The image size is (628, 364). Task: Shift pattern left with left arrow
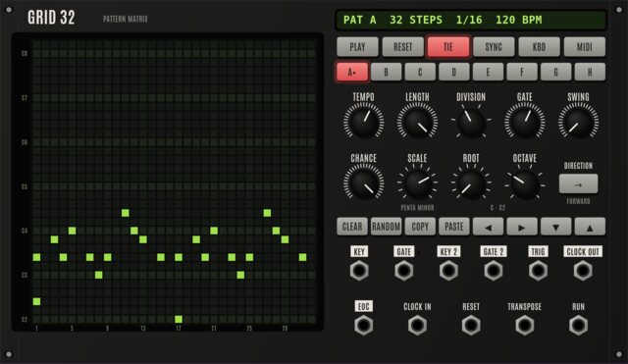coord(488,227)
